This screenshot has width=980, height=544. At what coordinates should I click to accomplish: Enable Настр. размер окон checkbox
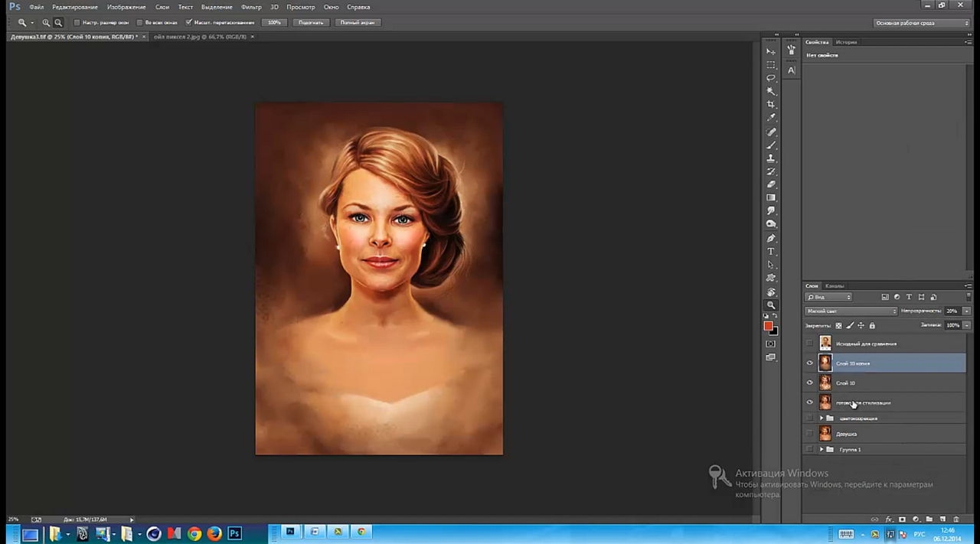click(77, 22)
